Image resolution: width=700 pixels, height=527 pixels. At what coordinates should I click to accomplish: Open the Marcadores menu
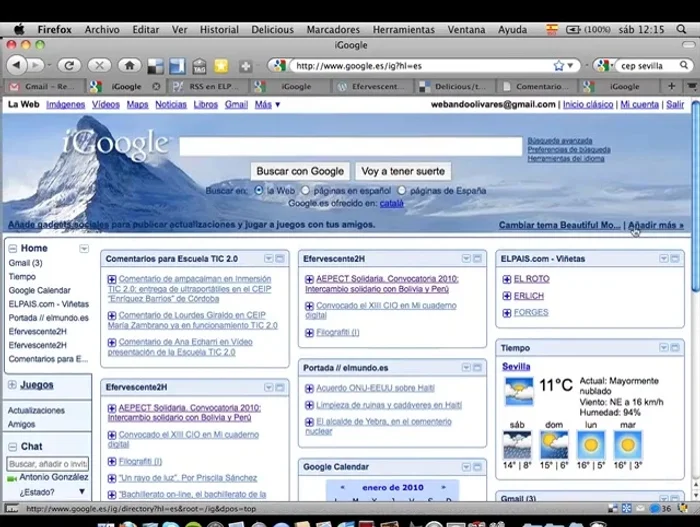[x=333, y=30]
